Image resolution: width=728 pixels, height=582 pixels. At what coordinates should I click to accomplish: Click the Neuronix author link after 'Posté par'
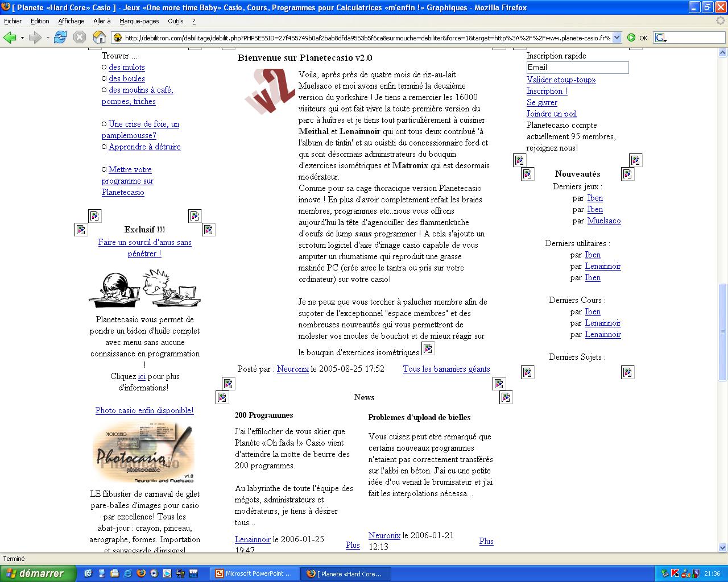pos(293,369)
